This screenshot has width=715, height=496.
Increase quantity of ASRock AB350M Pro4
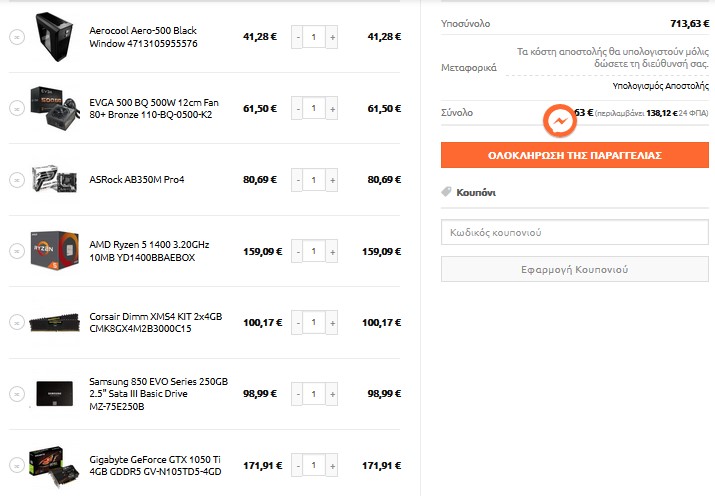pyautogui.click(x=332, y=180)
